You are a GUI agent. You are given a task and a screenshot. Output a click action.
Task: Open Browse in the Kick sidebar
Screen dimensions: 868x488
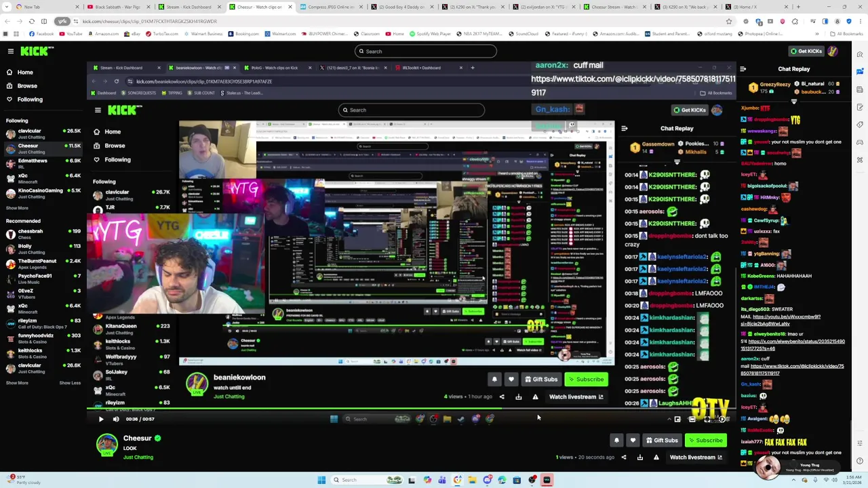27,85
